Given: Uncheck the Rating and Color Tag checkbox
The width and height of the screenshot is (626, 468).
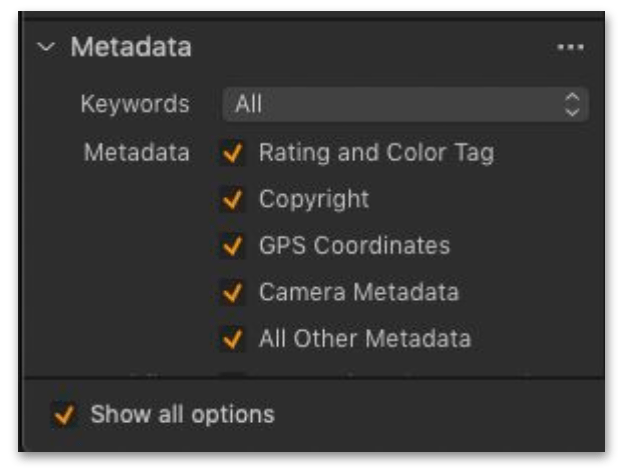Looking at the screenshot, I should (x=233, y=153).
